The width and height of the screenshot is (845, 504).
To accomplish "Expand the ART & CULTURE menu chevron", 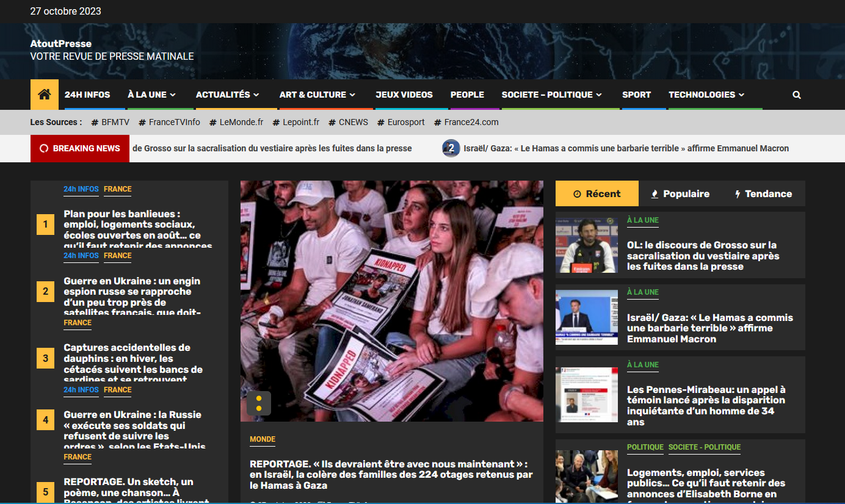I will [352, 95].
